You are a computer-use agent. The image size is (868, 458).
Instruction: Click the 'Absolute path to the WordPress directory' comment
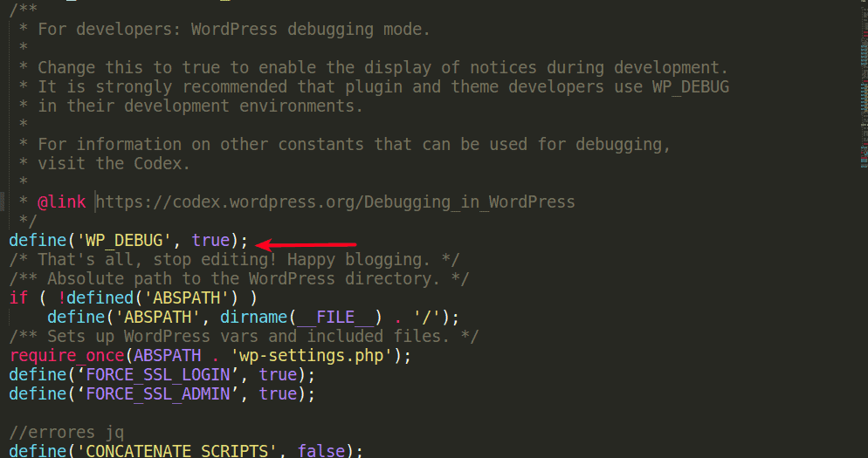tap(239, 278)
